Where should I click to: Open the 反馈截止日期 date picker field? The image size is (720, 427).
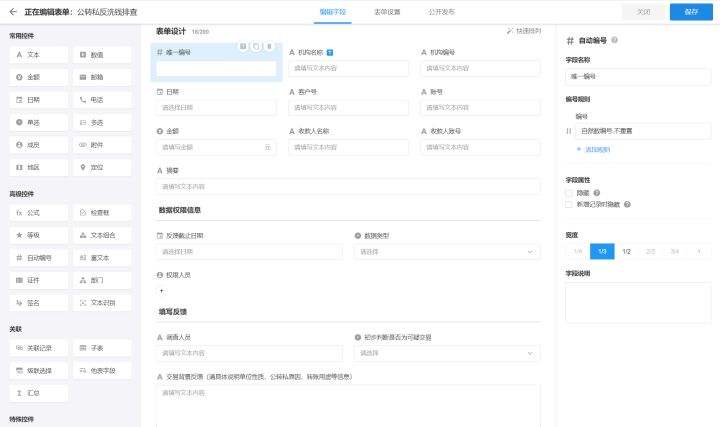249,252
